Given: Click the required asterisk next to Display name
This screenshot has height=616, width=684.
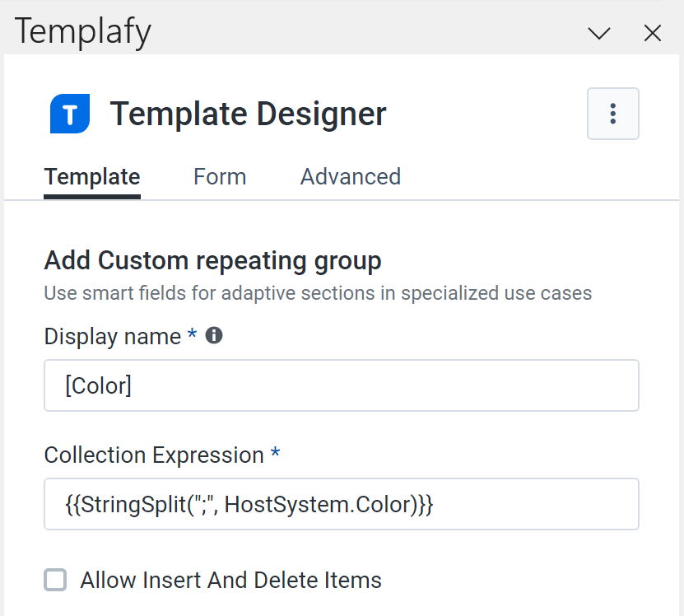Looking at the screenshot, I should tap(193, 335).
